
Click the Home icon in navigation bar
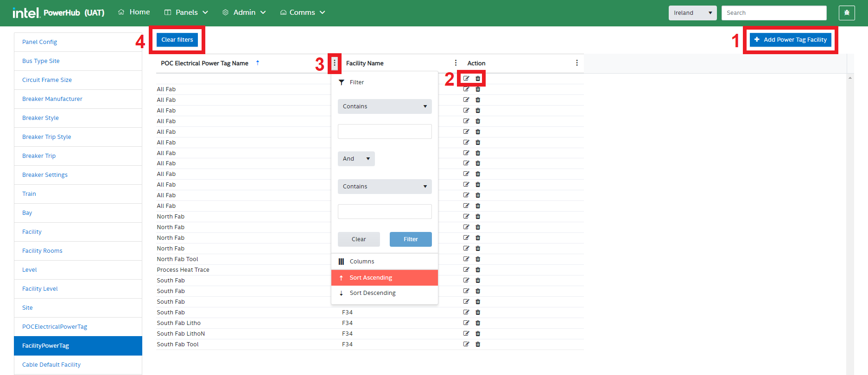point(121,12)
